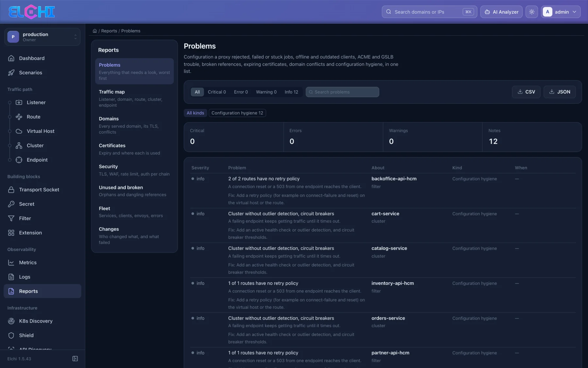Viewport: 588px width, 368px height.
Task: Filter by Error 0 severity
Action: (241, 92)
